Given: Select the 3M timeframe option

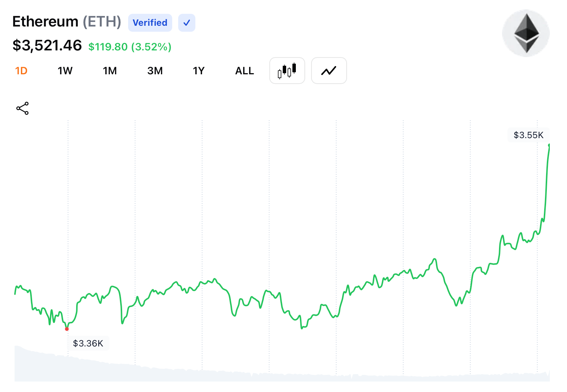Looking at the screenshot, I should point(155,71).
